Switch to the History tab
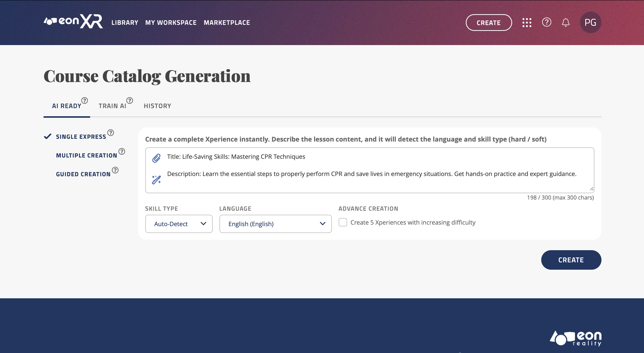Viewport: 644px width, 353px height. tap(157, 106)
